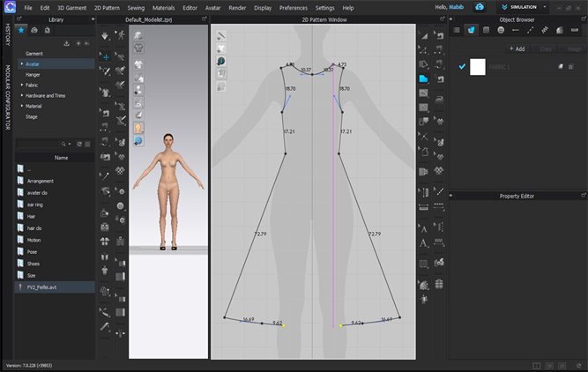The height and width of the screenshot is (372, 588).
Task: Toggle the Show Avatar orange head icon
Action: pyautogui.click(x=138, y=128)
